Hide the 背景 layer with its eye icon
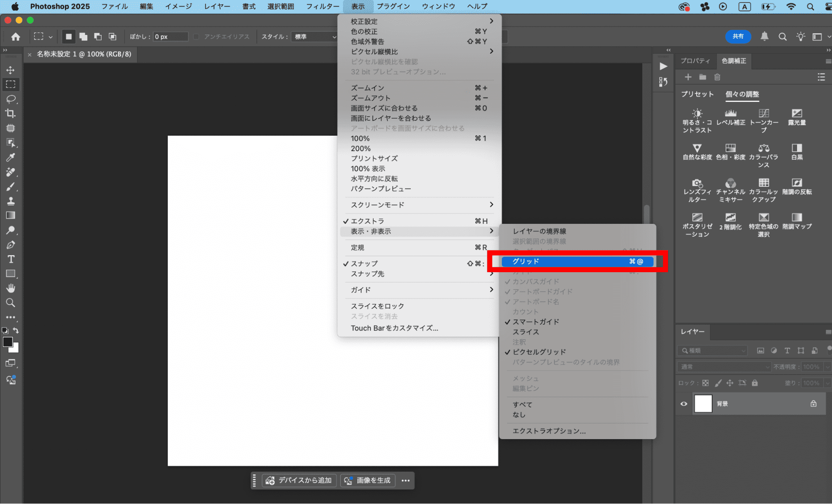 tap(683, 404)
